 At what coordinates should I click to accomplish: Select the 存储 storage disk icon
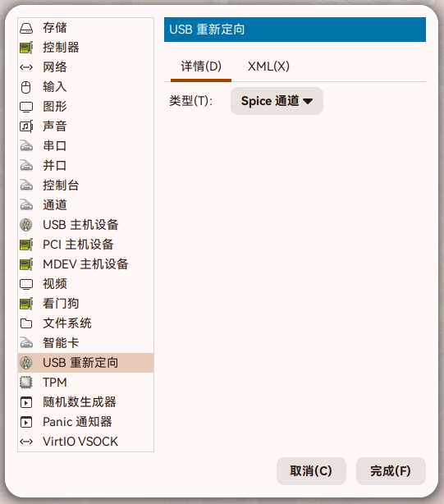pyautogui.click(x=26, y=28)
